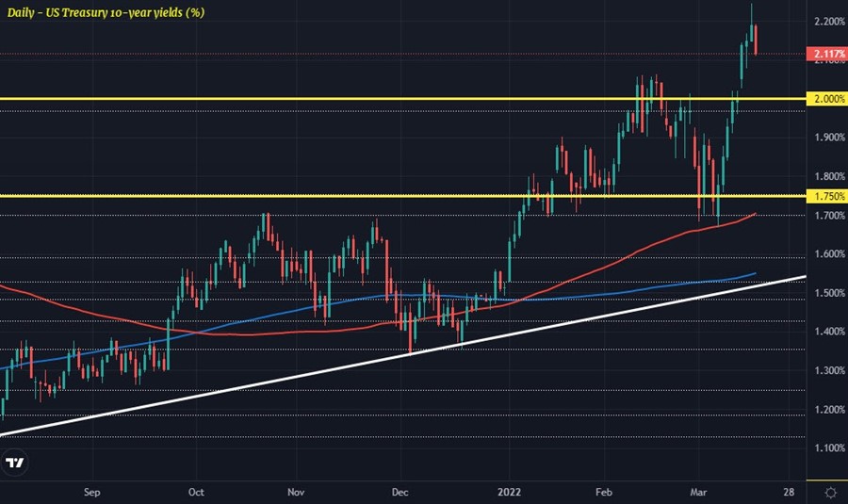Select the yellow 1.750% horizontal line
Image resolution: width=848 pixels, height=504 pixels.
(283, 196)
